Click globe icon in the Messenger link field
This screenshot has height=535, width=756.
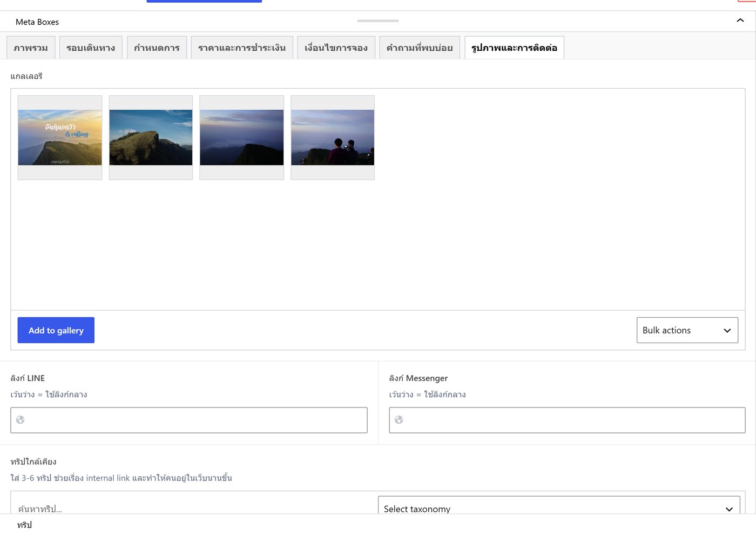click(399, 420)
